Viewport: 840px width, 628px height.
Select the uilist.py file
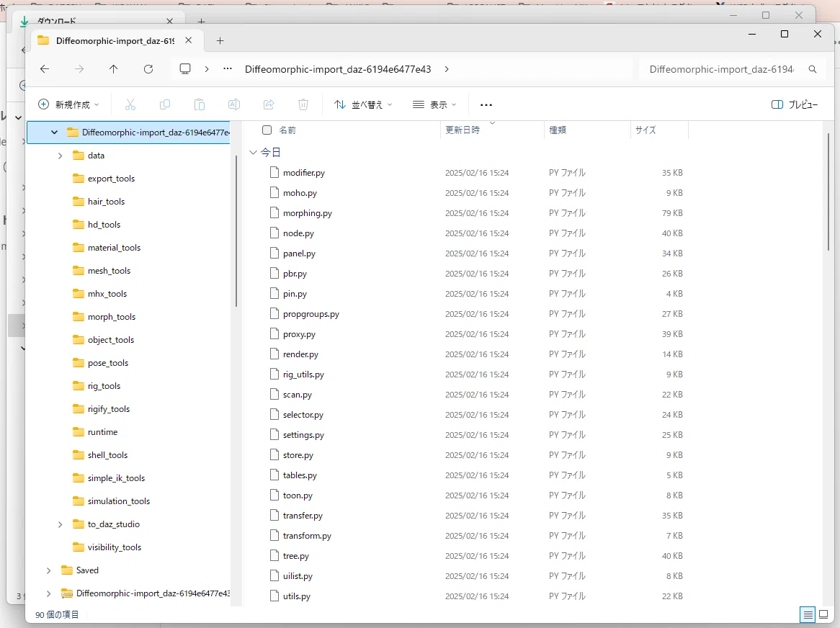tap(298, 576)
